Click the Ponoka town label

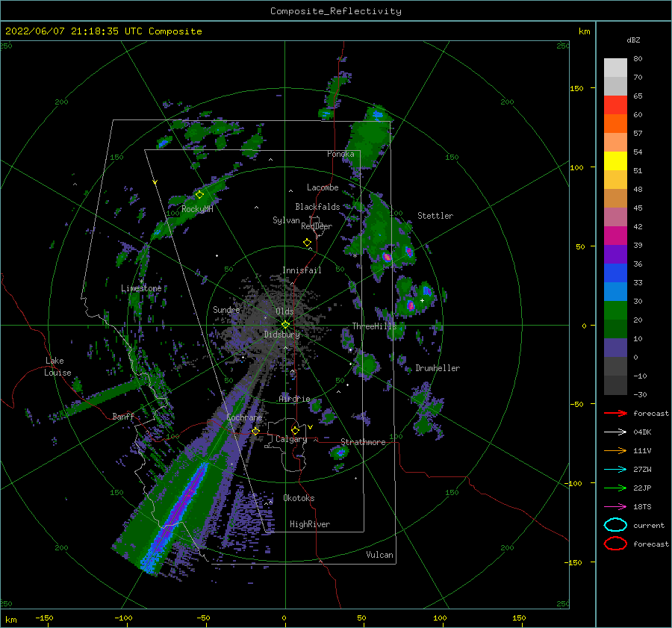coord(340,154)
